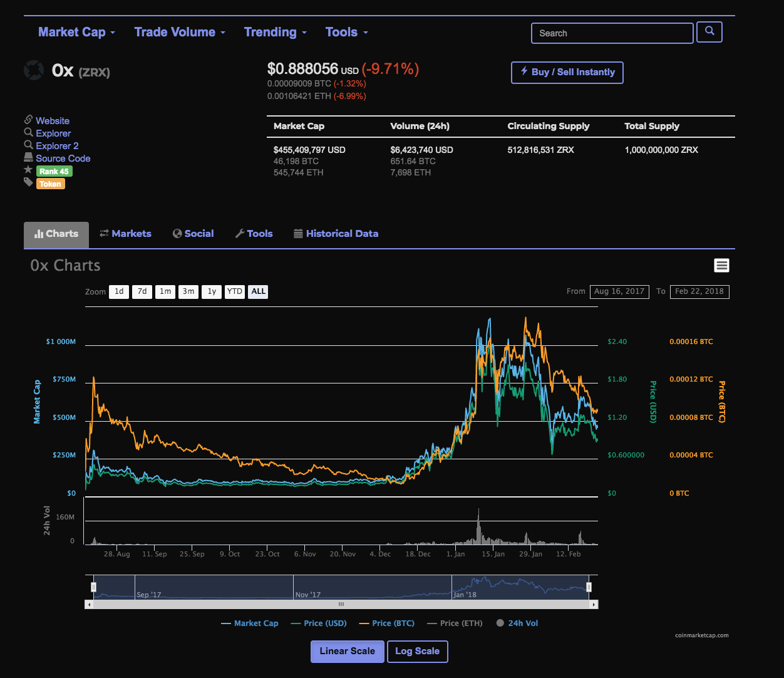Open the Social tab
Viewport: 784px width, 678px height.
(x=193, y=234)
